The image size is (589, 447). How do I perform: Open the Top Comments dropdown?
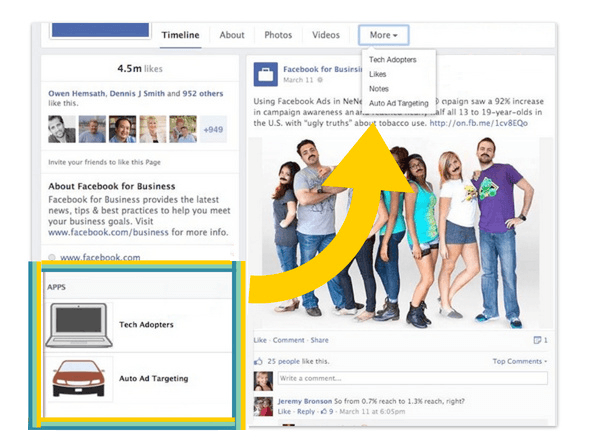point(520,361)
